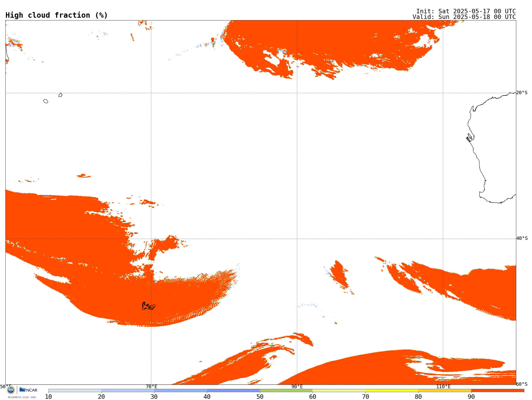Click the colorbar tick label 50

click(260, 397)
